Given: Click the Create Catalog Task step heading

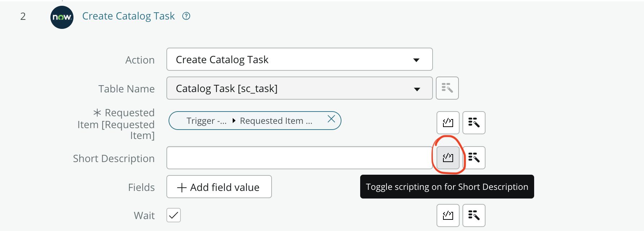Looking at the screenshot, I should (x=128, y=16).
